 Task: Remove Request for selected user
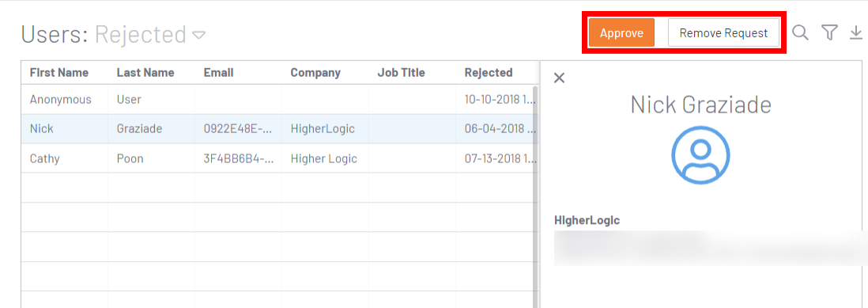723,32
